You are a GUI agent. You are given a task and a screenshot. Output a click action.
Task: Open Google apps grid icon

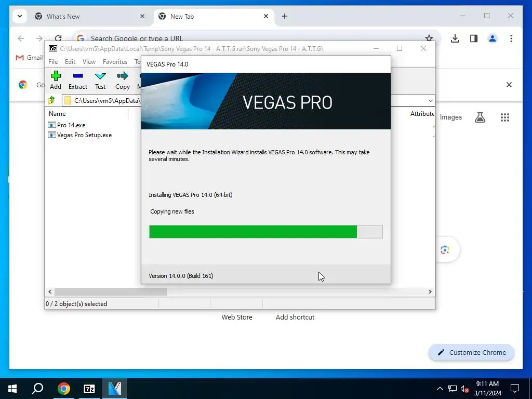505,117
